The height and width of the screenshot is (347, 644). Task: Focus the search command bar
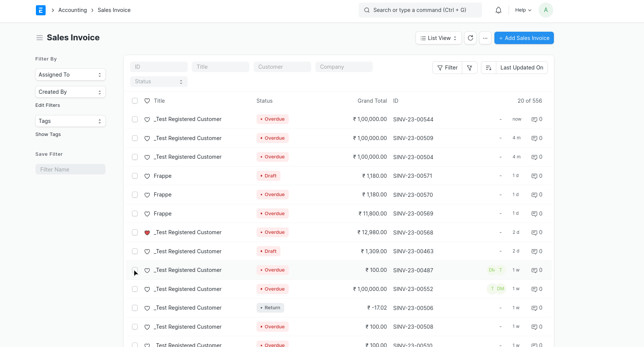point(420,10)
